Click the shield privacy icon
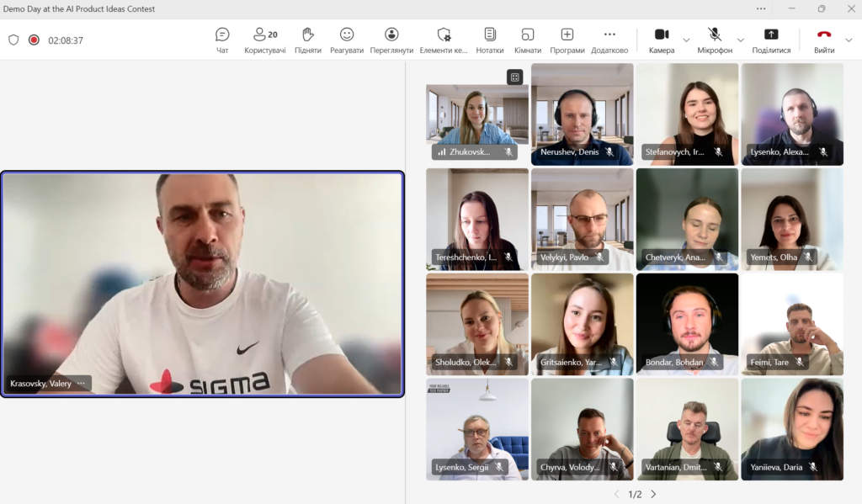 pos(13,40)
